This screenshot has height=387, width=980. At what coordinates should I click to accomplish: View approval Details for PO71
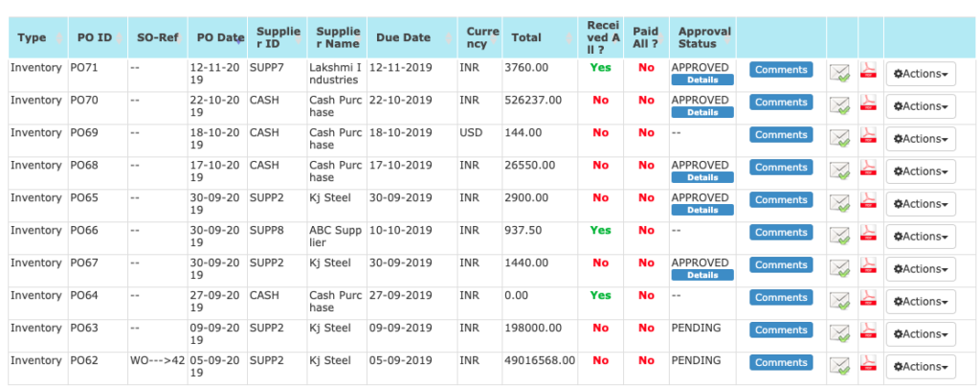(702, 80)
